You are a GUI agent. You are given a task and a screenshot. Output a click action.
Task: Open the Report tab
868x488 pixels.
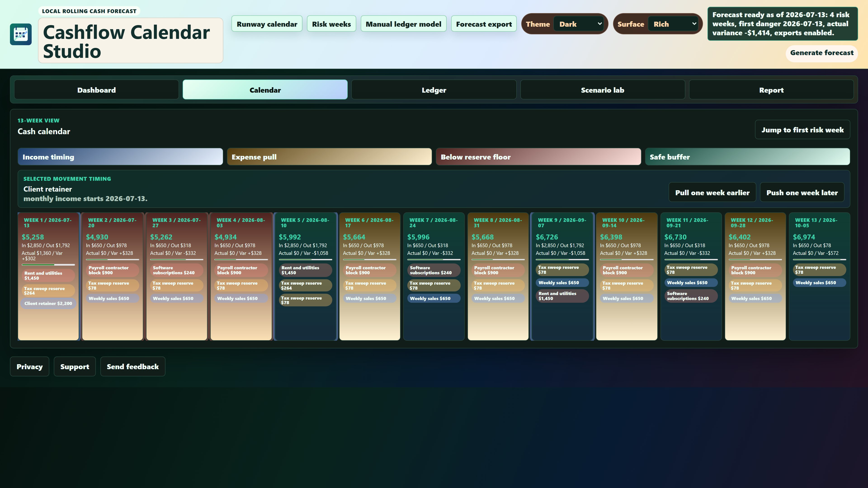point(771,90)
